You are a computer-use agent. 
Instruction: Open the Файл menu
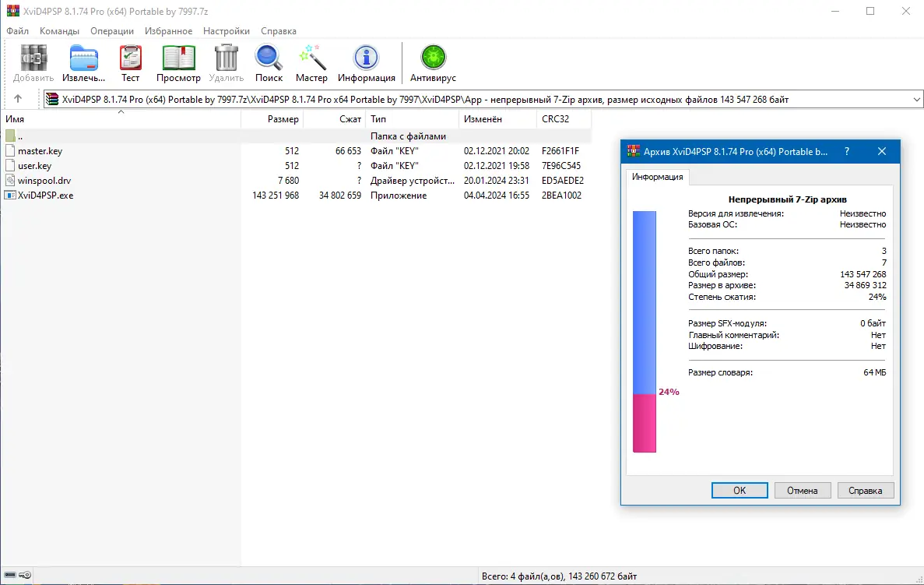coord(18,30)
